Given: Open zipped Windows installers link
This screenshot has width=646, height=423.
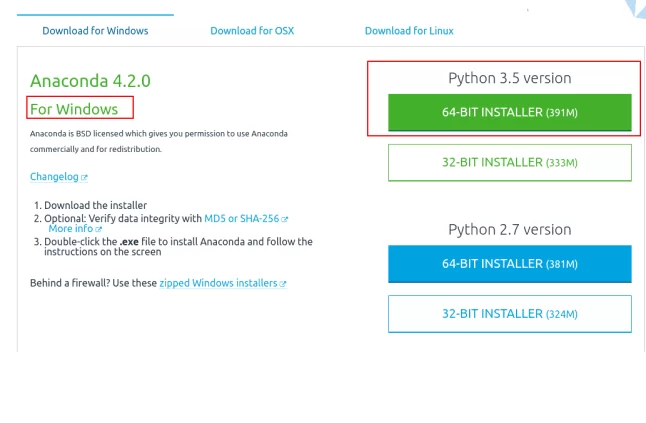Looking at the screenshot, I should pyautogui.click(x=218, y=283).
